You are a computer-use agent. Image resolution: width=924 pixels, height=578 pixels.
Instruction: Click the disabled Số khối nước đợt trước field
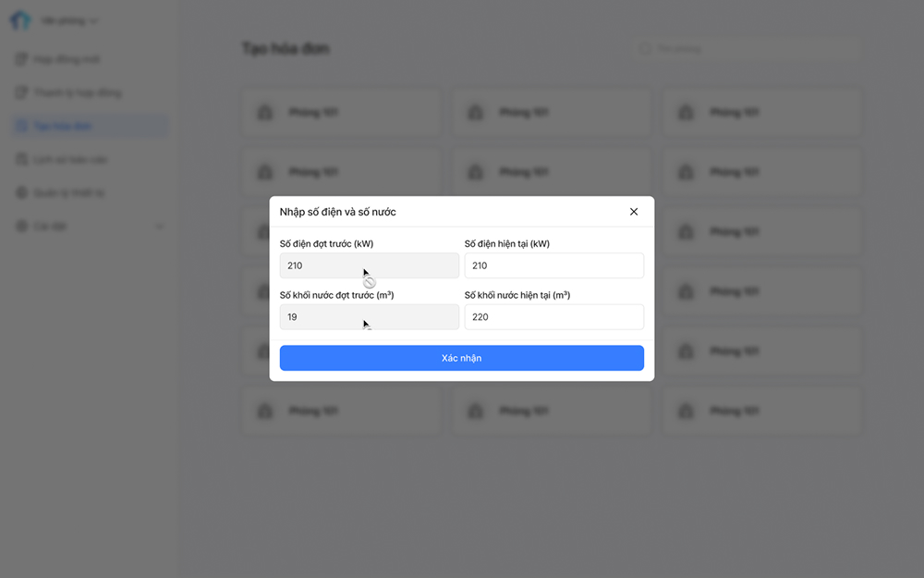(x=369, y=316)
